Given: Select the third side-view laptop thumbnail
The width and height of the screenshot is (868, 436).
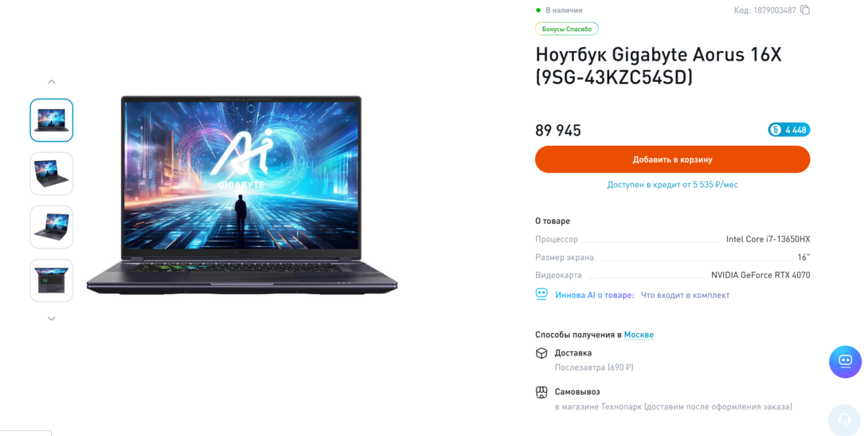Looking at the screenshot, I should coord(52,227).
